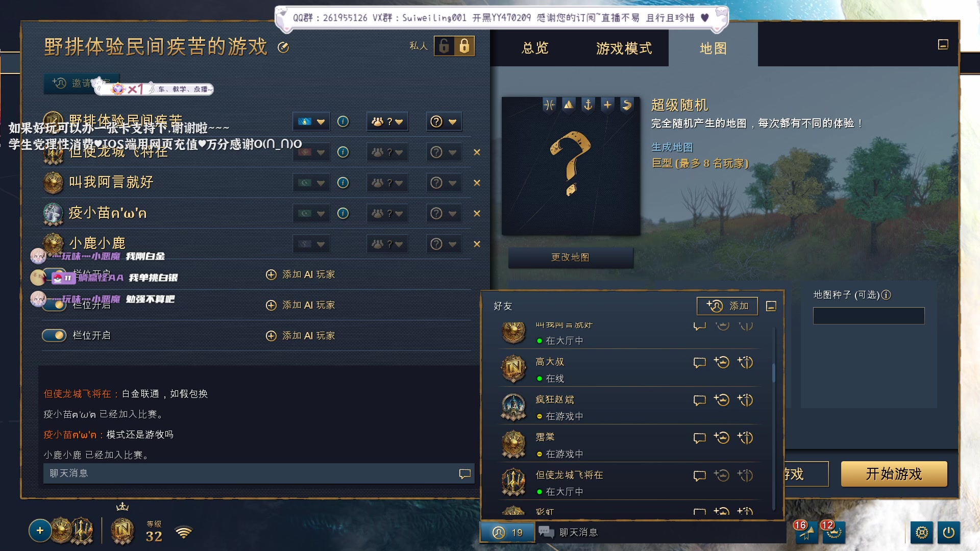Open the handicap question-mark dropdown for host row
This screenshot has width=980, height=551.
coord(444,121)
